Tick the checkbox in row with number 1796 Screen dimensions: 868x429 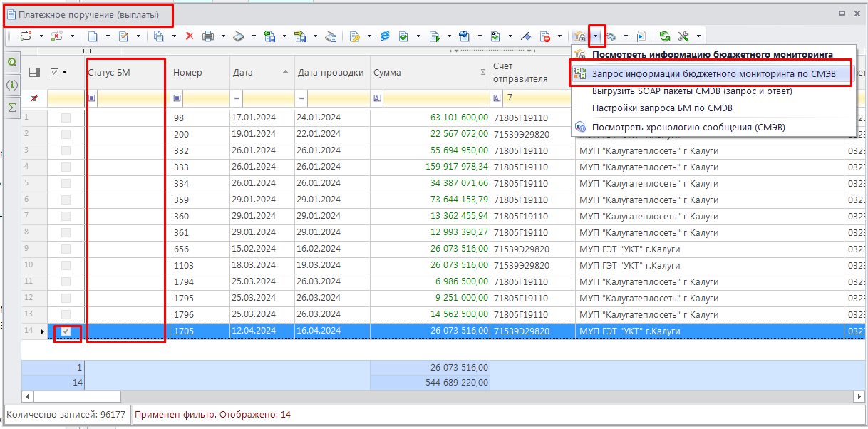pyautogui.click(x=66, y=314)
